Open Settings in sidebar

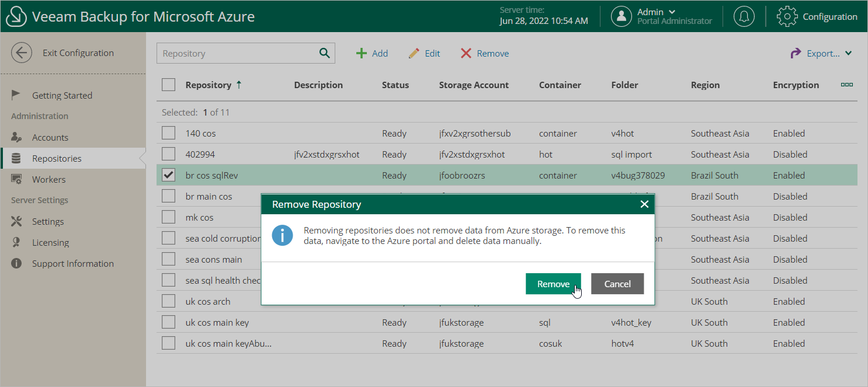[x=48, y=221]
